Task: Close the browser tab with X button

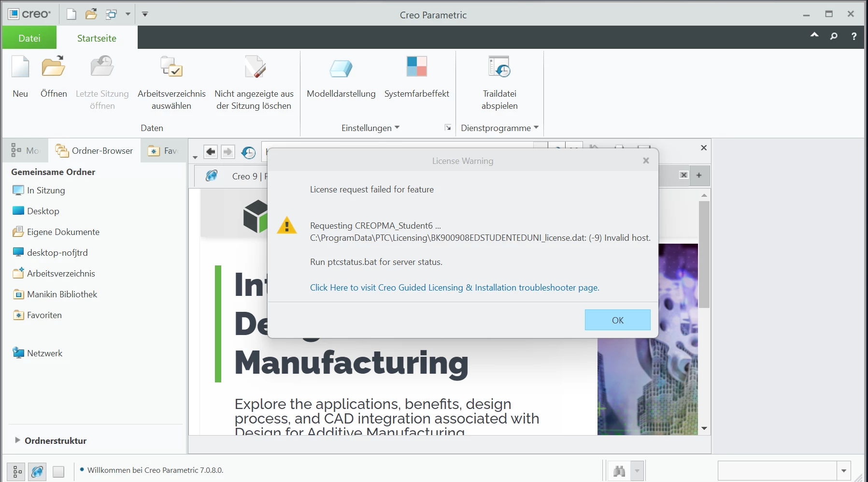Action: (x=683, y=175)
